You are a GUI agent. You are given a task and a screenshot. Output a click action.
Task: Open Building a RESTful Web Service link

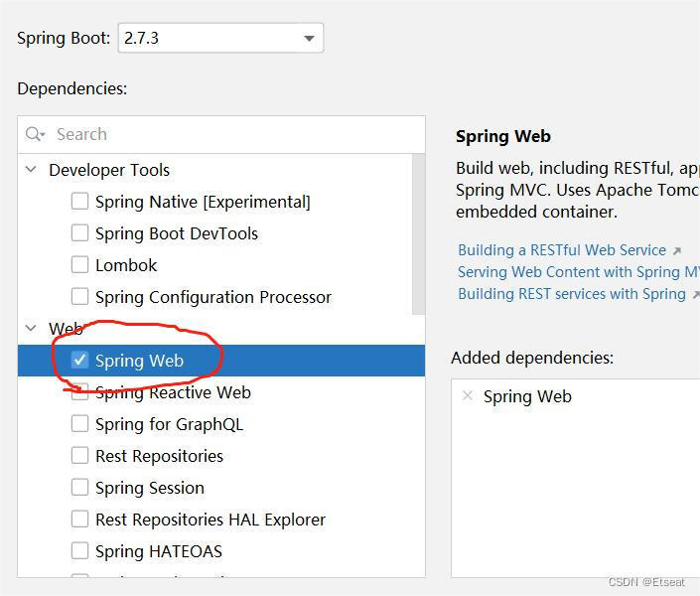(x=562, y=250)
